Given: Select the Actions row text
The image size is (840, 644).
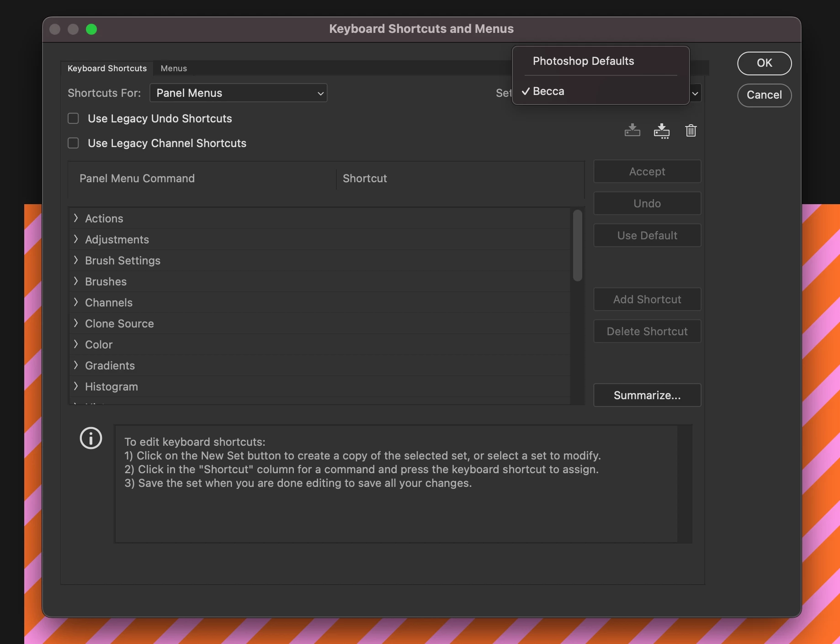Looking at the screenshot, I should point(104,219).
